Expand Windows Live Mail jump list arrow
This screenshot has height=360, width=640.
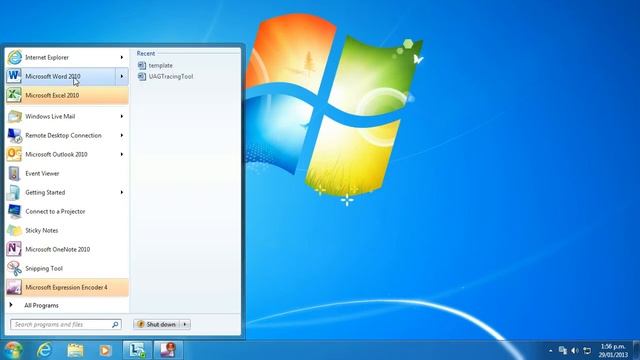click(x=122, y=116)
